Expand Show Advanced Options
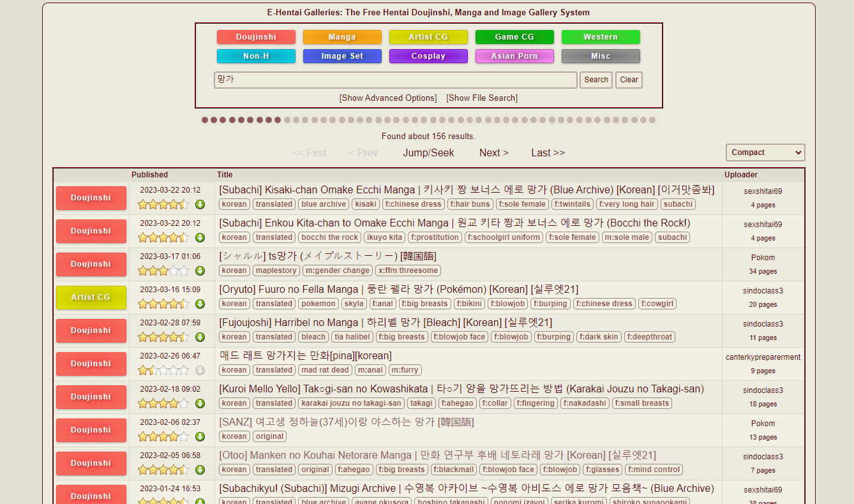This screenshot has height=504, width=854. (x=388, y=98)
